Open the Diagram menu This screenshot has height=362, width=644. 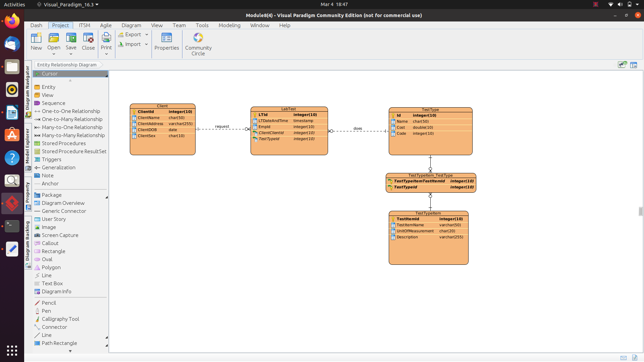point(131,25)
